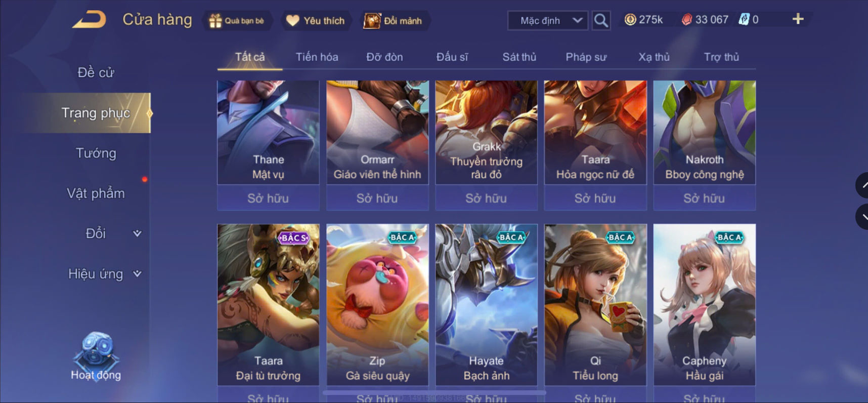Screen dimensions: 868x403
Task: Click the horizontal scroll bar below skins
Action: tap(435, 392)
